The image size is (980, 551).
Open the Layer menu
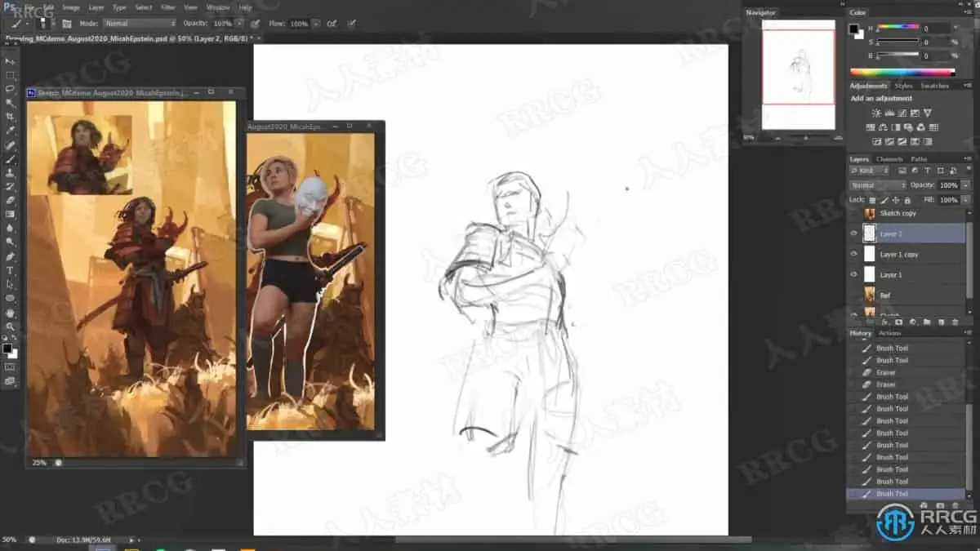click(x=96, y=7)
